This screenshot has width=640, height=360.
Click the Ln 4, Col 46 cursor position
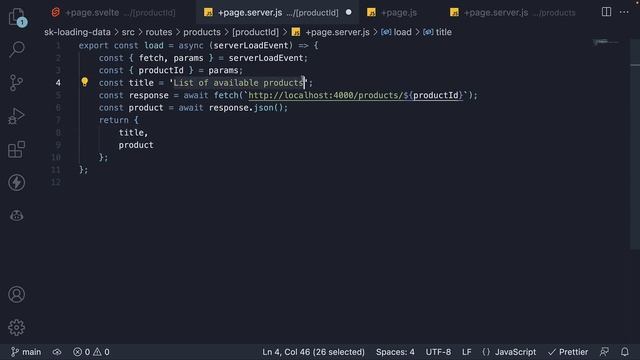pos(313,352)
